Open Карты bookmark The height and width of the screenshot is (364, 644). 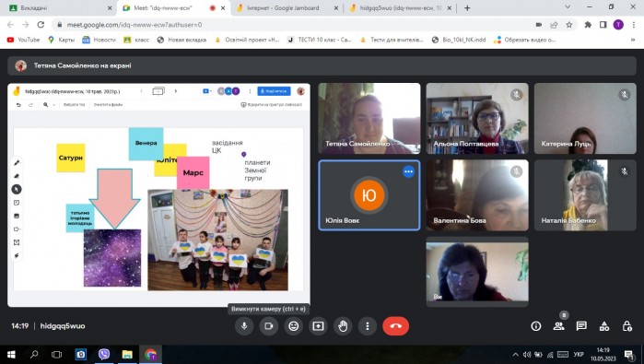point(61,40)
